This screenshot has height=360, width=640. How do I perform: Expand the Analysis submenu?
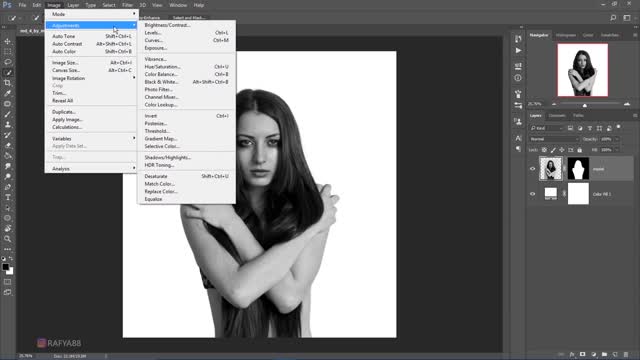[91, 169]
